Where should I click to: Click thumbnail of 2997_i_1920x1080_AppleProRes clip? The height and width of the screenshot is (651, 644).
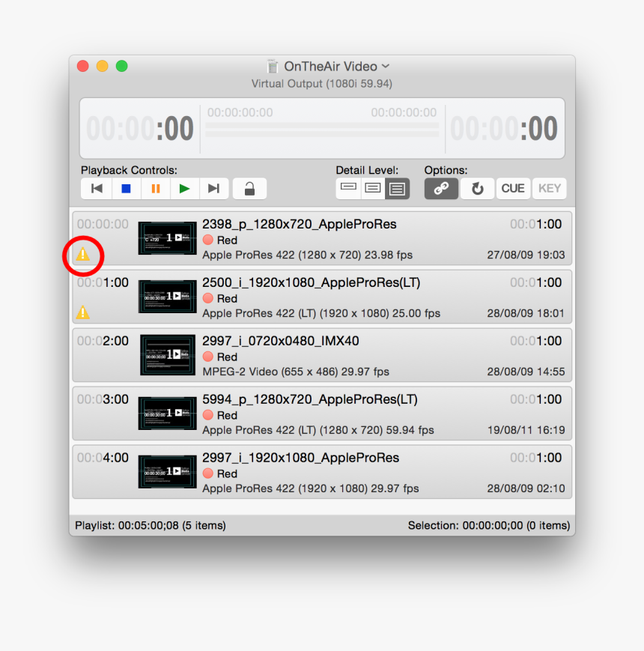pyautogui.click(x=167, y=472)
